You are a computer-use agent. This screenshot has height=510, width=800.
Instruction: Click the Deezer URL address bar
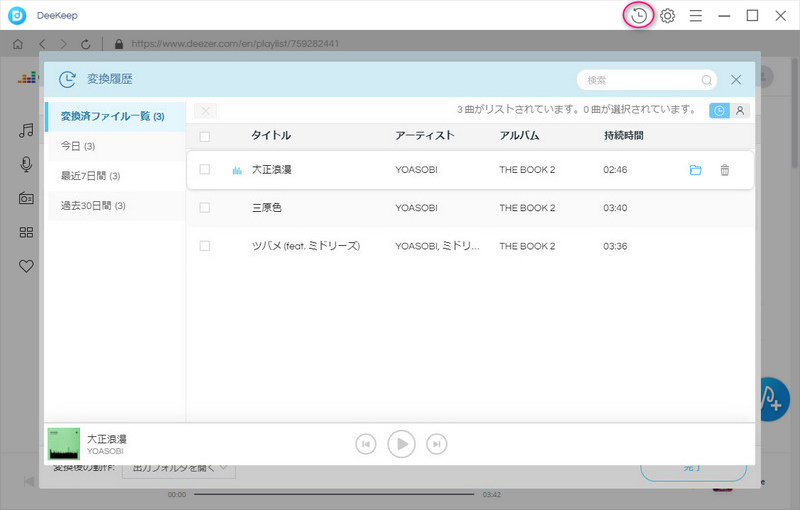coord(235,44)
